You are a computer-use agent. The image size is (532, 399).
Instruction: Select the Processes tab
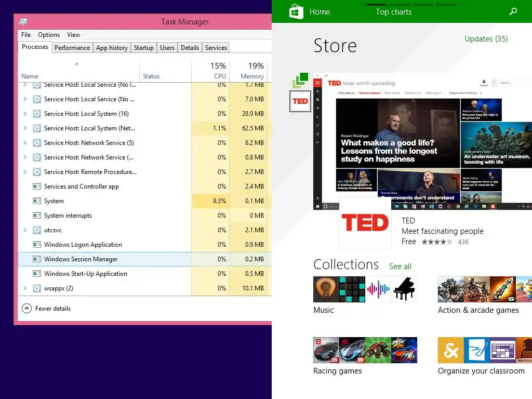35,47
